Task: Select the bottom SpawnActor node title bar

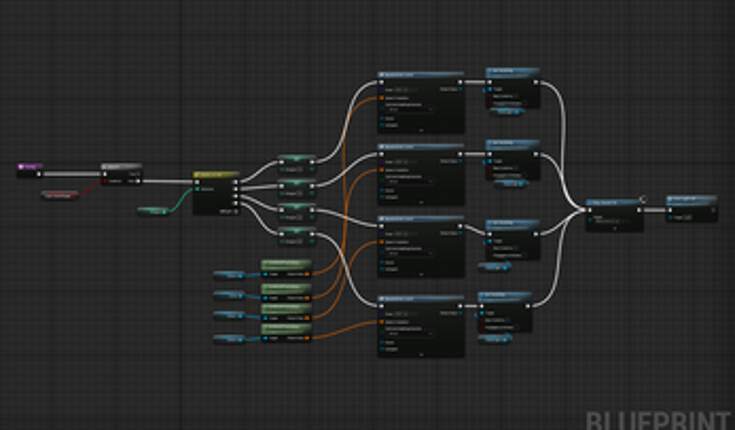Action: (x=421, y=299)
